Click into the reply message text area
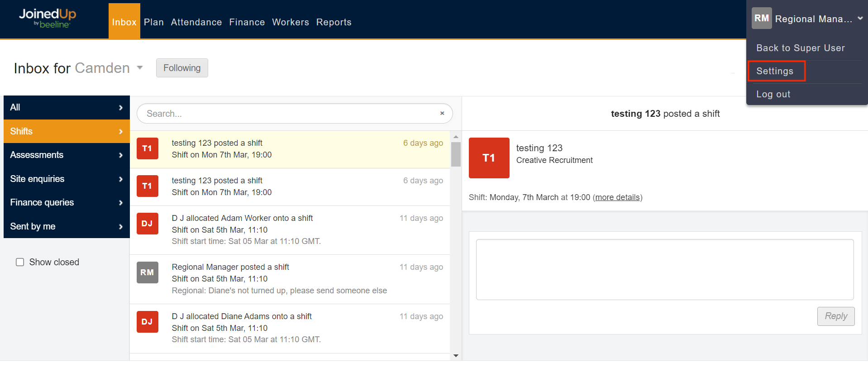868x368 pixels. (664, 269)
